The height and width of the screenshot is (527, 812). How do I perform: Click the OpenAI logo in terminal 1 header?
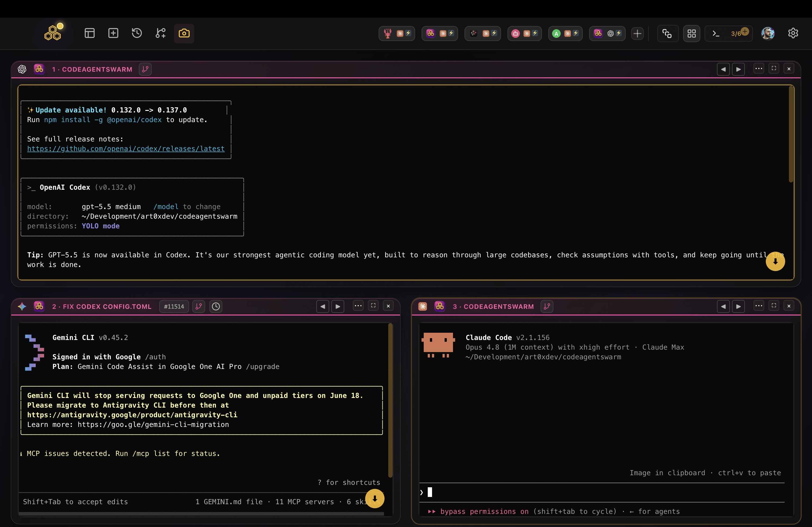(22, 69)
